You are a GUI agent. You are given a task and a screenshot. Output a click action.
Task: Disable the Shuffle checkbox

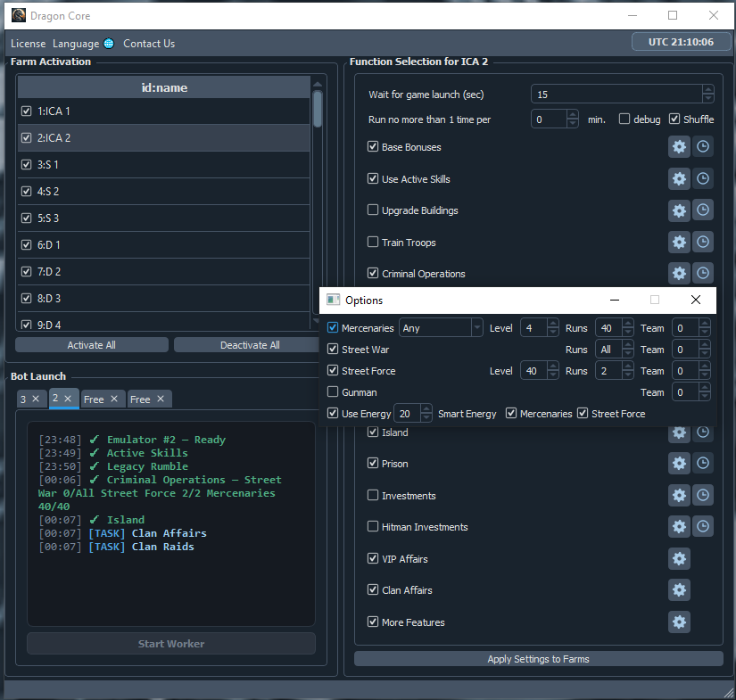tap(674, 119)
